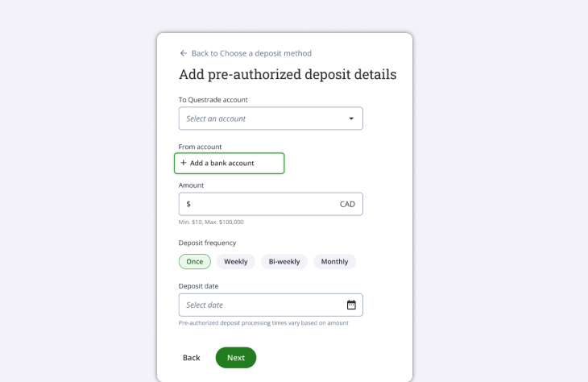The height and width of the screenshot is (382, 588).
Task: Click the caret arrow in account selector
Action: pos(351,118)
